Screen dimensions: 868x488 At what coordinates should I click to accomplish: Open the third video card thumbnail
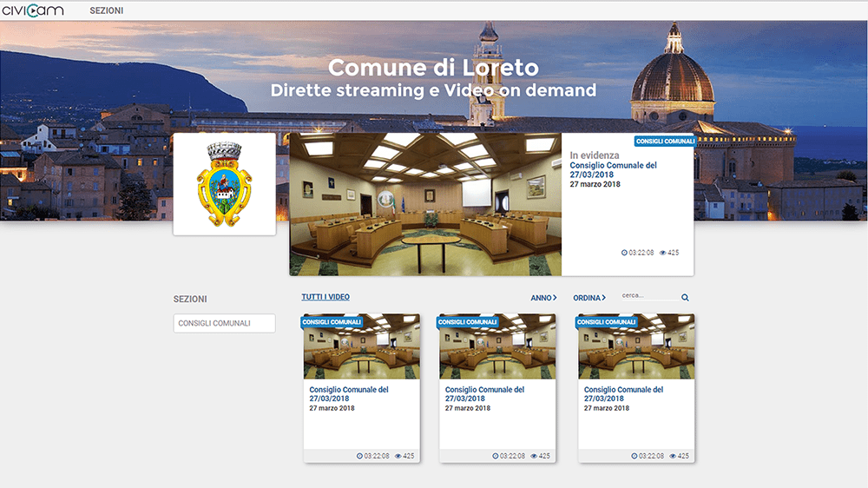pyautogui.click(x=636, y=346)
